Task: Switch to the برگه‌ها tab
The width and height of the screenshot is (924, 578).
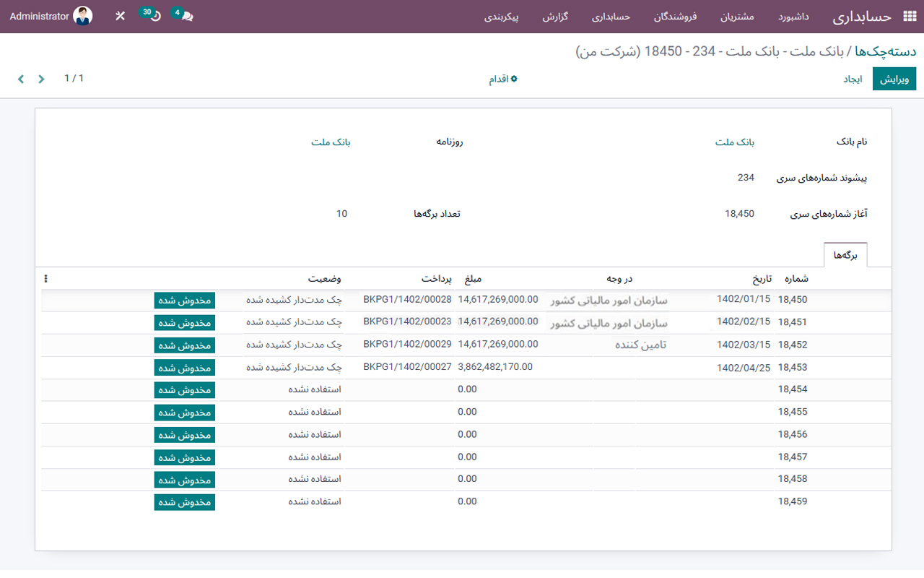Action: click(845, 254)
